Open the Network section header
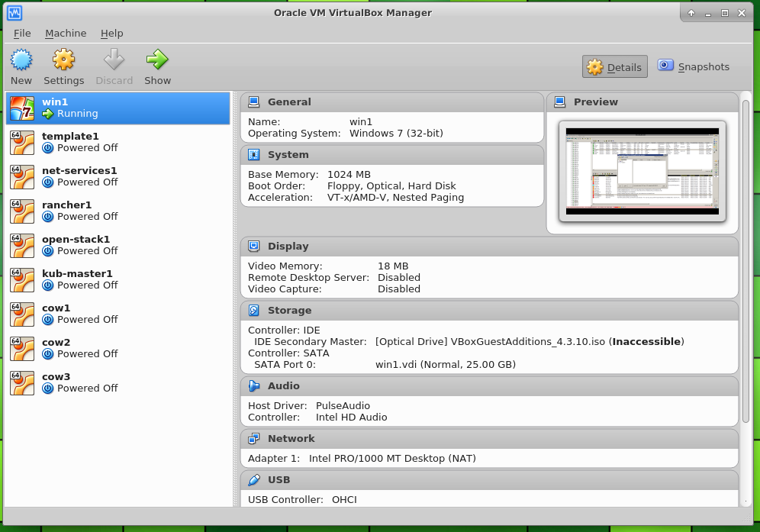The image size is (760, 532). click(489, 439)
